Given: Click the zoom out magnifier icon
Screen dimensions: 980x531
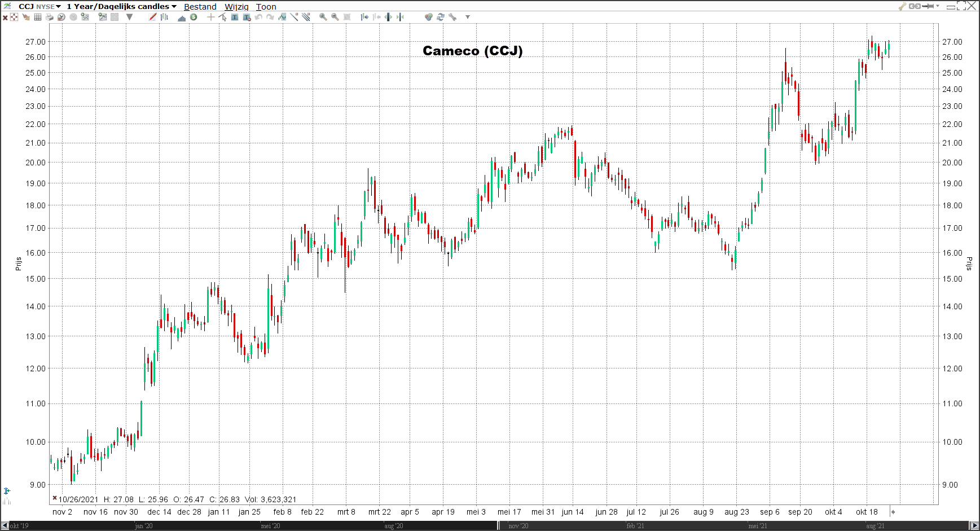Looking at the screenshot, I should click(x=335, y=17).
